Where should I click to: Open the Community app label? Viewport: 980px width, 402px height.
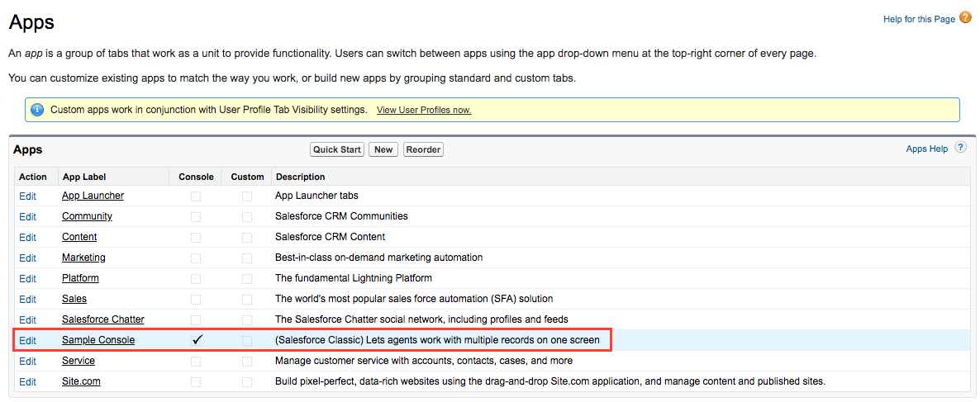click(x=87, y=216)
